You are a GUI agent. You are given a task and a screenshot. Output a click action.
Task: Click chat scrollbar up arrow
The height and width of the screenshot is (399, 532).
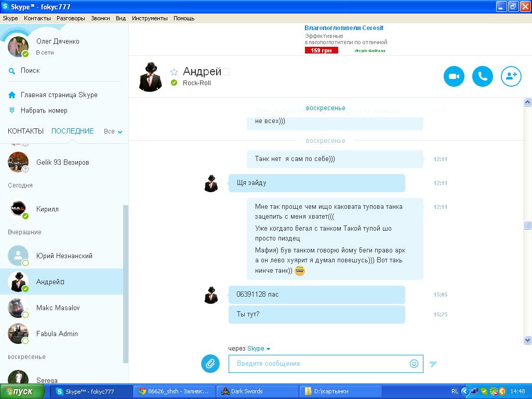pos(527,102)
